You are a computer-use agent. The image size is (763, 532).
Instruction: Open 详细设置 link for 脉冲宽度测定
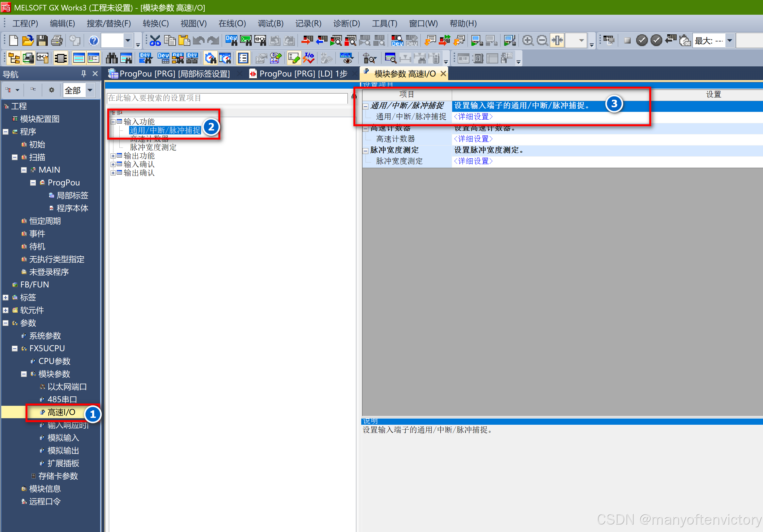473,161
